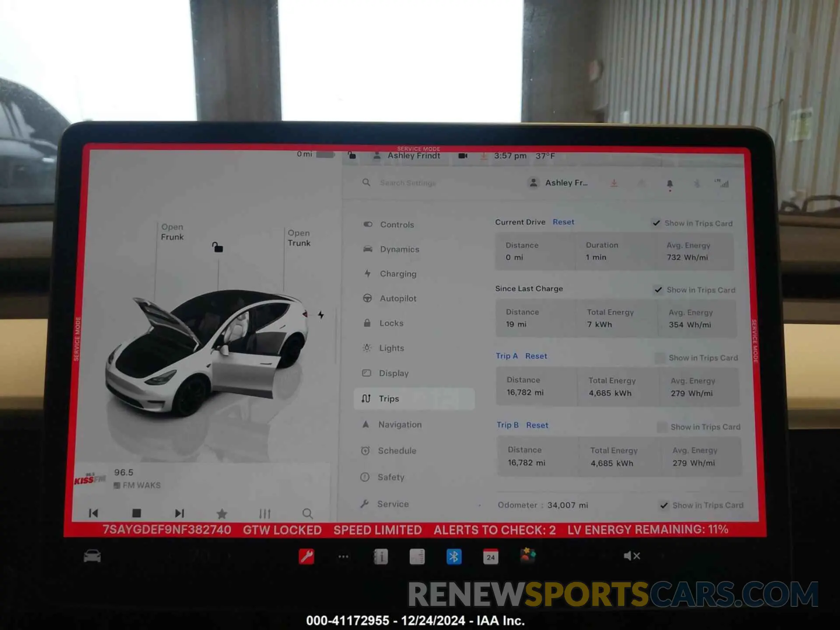This screenshot has height=630, width=840.
Task: Tap the KISS FM station logo
Action: point(90,479)
